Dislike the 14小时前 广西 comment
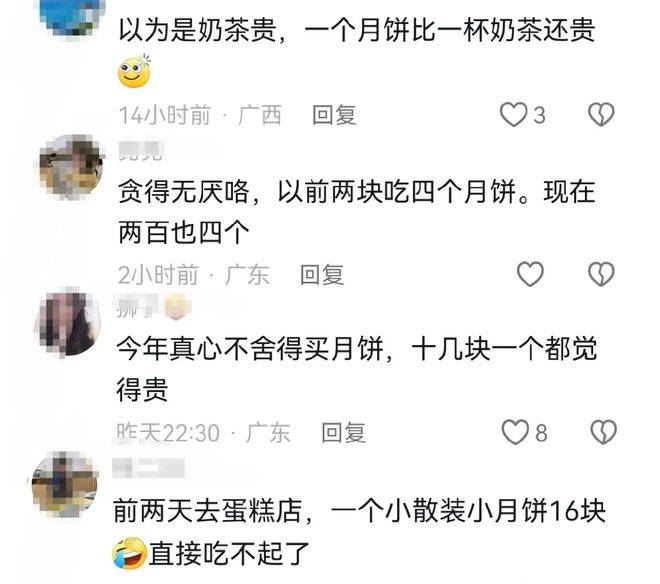Screen dimensions: 660x584 pyautogui.click(x=601, y=115)
